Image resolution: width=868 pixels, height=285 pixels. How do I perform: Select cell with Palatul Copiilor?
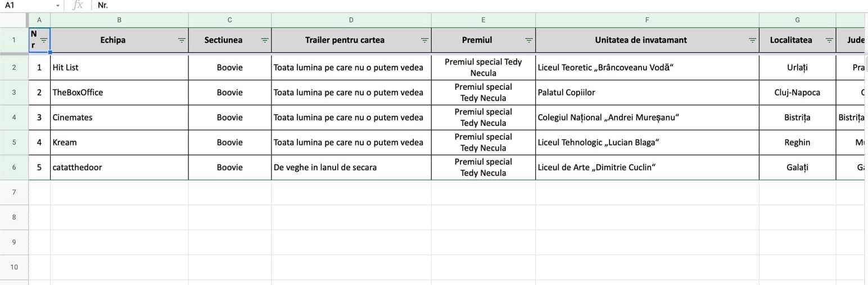click(x=647, y=93)
